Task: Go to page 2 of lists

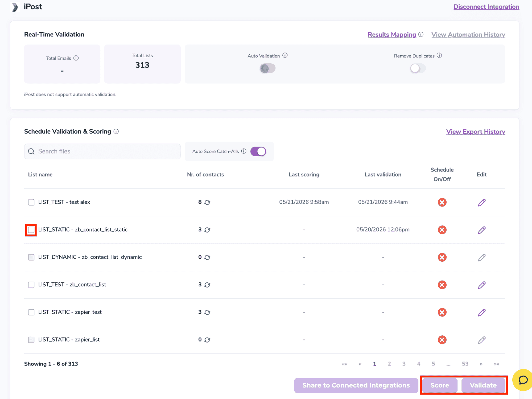Action: coord(389,364)
